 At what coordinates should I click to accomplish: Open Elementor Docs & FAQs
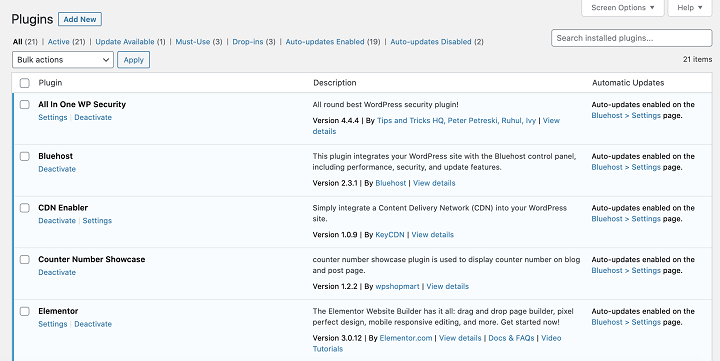[x=512, y=338]
